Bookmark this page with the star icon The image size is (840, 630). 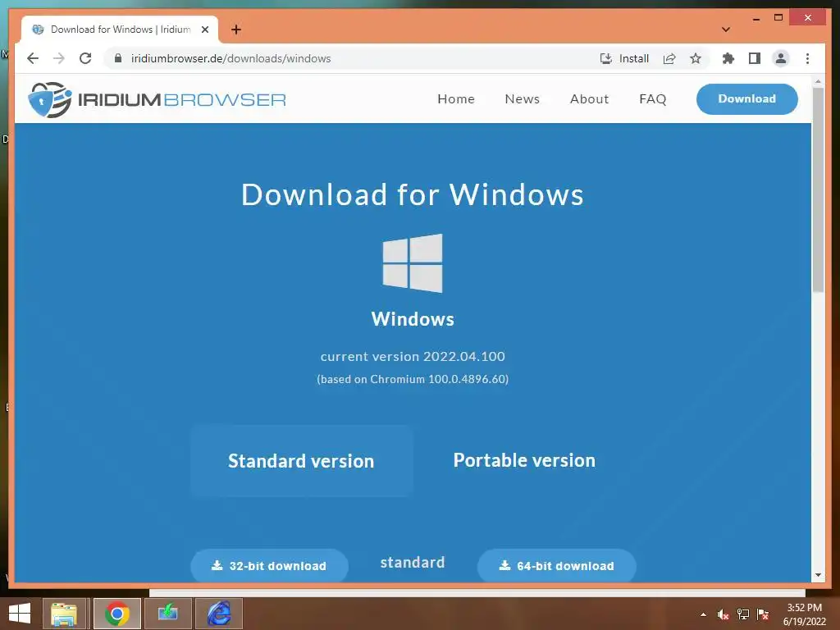click(696, 58)
